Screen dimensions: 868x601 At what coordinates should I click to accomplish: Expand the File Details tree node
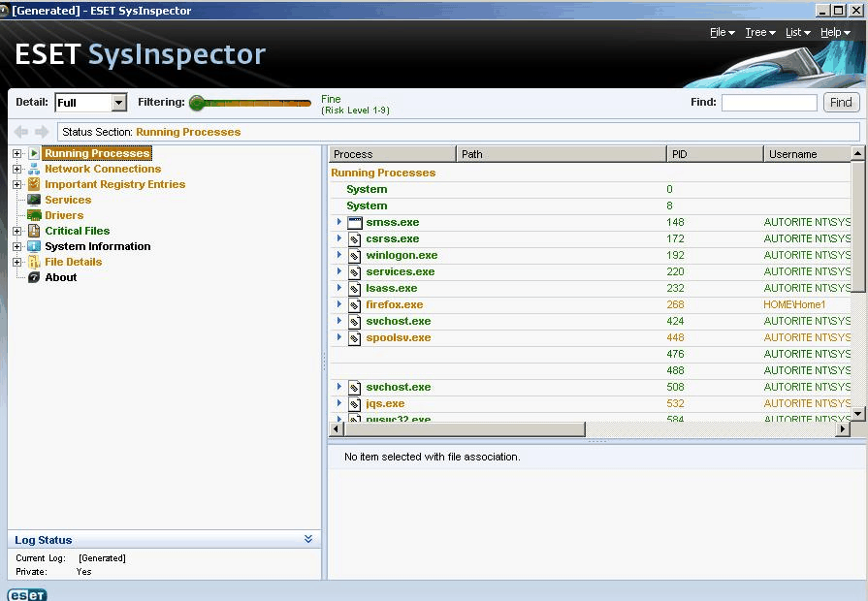click(x=16, y=262)
